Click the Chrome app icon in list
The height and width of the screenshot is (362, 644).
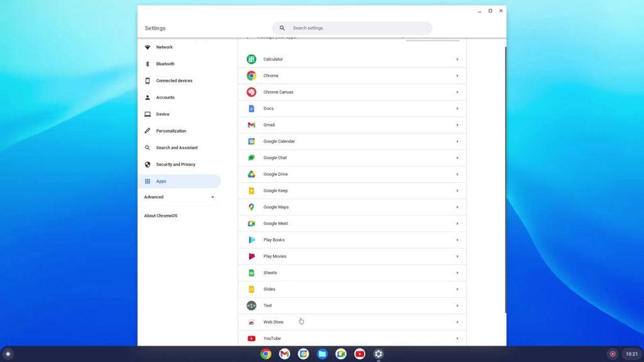pos(252,75)
